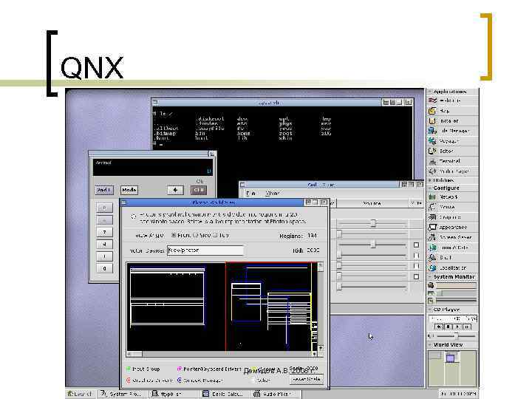
Task: Launch Help from the Applications shelf
Action: (453, 111)
